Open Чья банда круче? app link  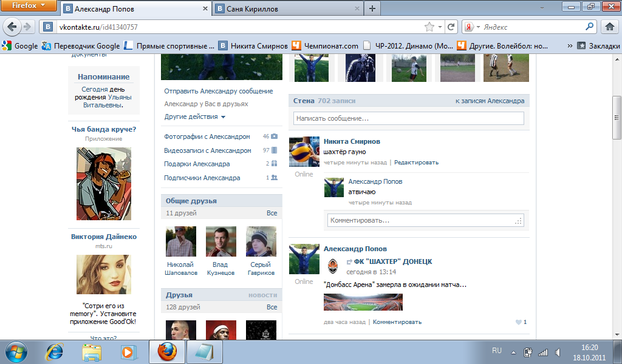click(104, 129)
